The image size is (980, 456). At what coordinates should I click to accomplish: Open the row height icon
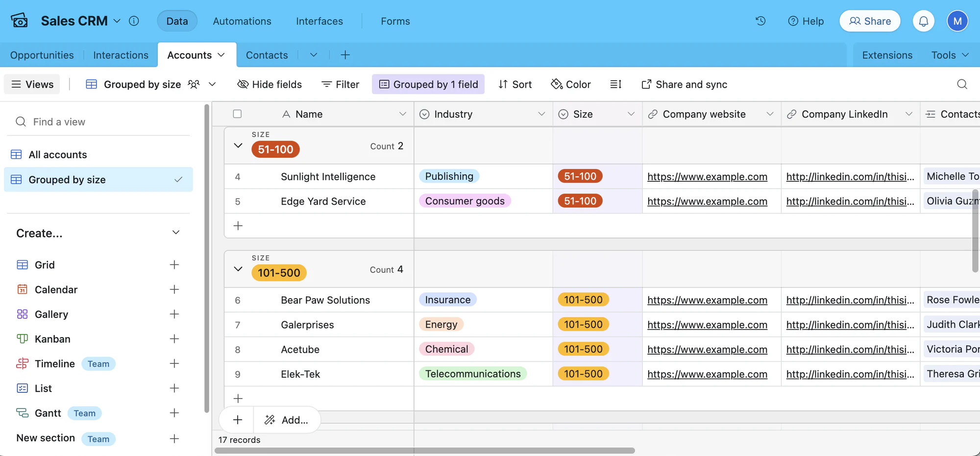pos(616,84)
